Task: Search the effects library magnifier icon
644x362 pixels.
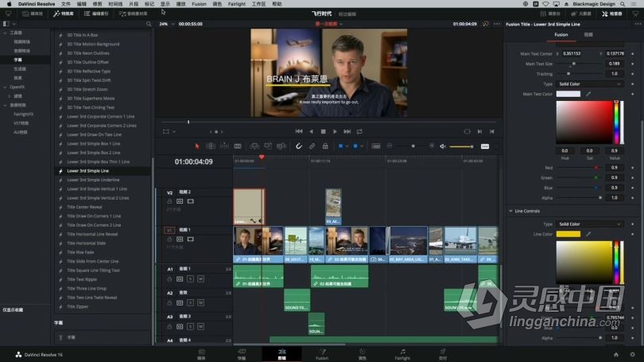Action: [x=149, y=24]
